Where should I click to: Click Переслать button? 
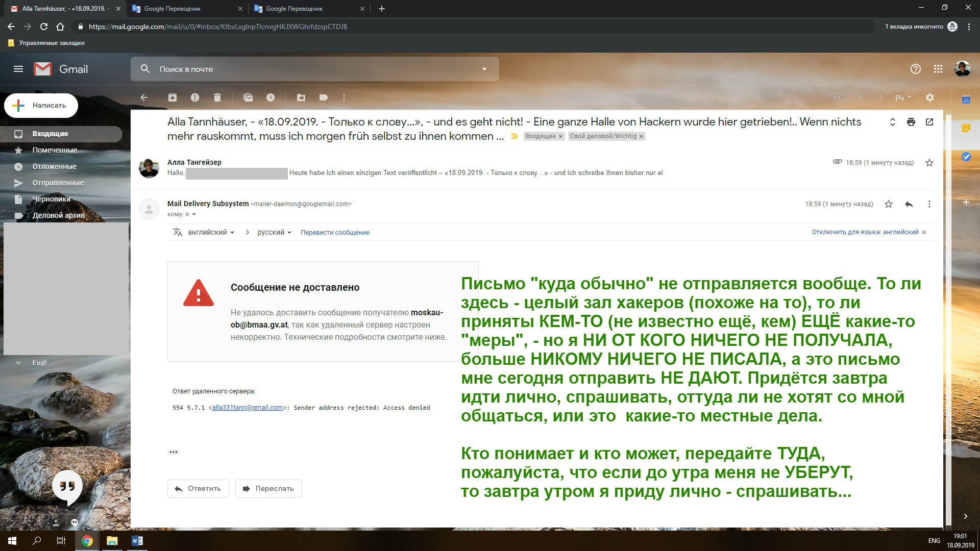click(x=268, y=489)
